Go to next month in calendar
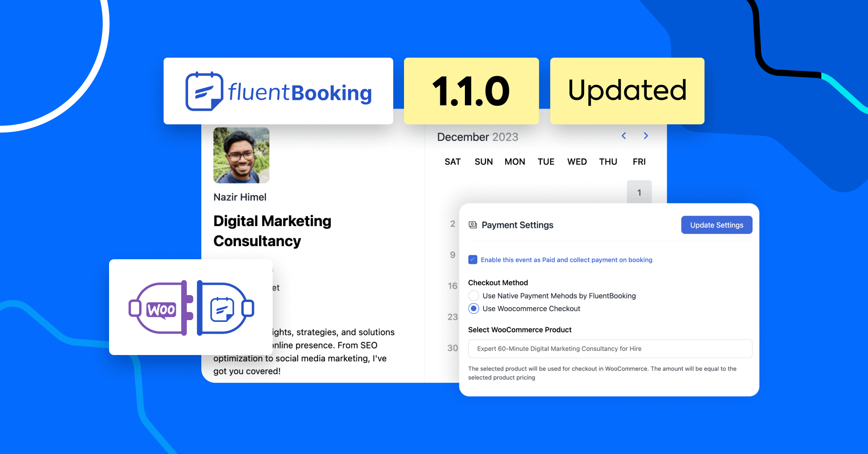This screenshot has width=868, height=454. coord(646,136)
